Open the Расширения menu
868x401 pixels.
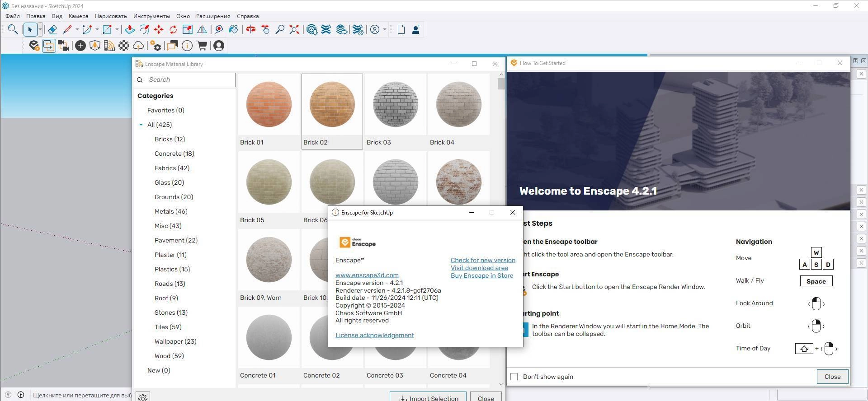point(213,16)
